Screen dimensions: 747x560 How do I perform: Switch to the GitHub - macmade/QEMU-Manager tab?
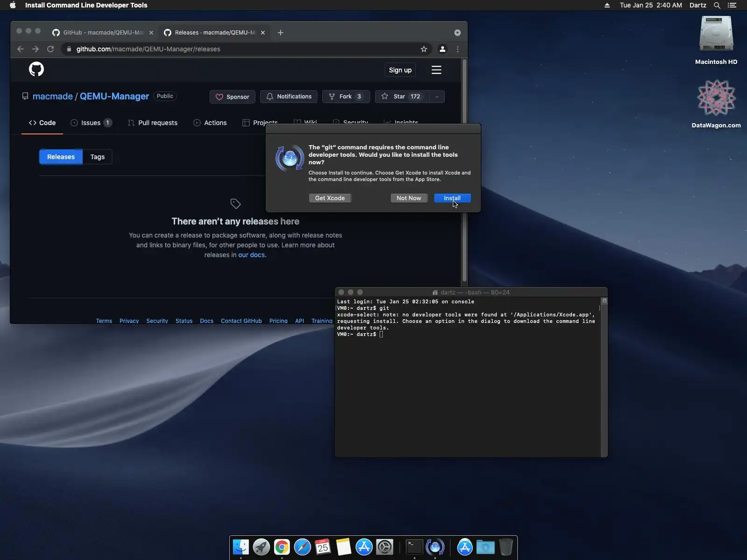coord(103,33)
